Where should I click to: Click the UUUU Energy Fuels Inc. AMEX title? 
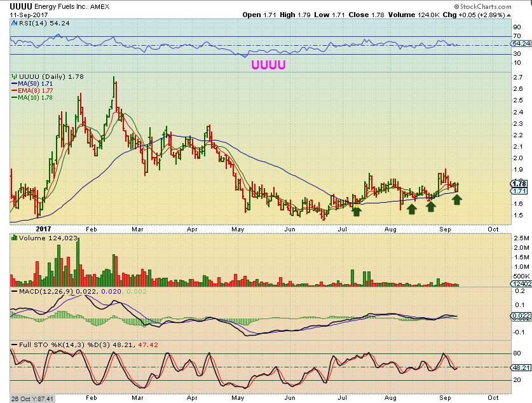pyautogui.click(x=60, y=6)
